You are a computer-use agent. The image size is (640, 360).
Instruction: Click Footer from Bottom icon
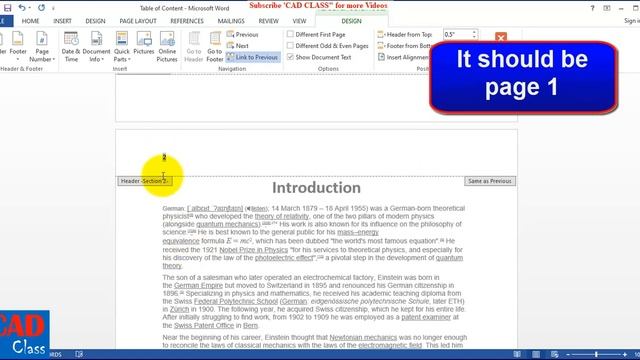tap(380, 46)
